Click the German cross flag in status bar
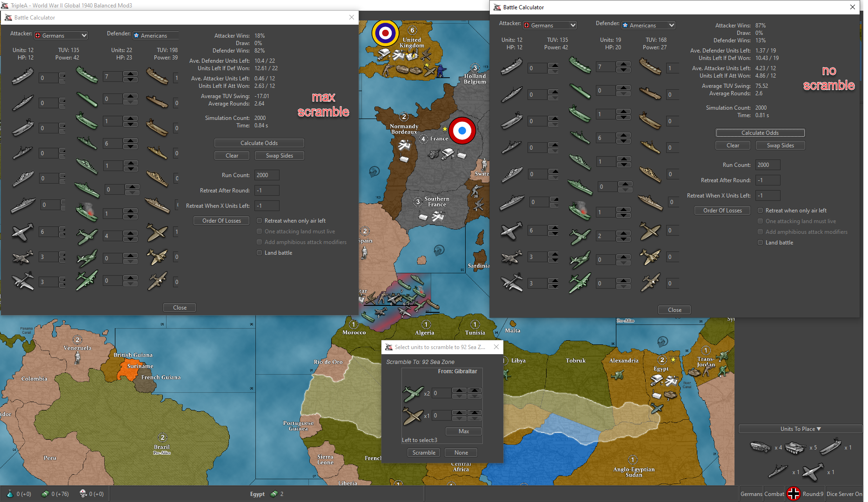Viewport: 868px width, 502px height. click(794, 494)
